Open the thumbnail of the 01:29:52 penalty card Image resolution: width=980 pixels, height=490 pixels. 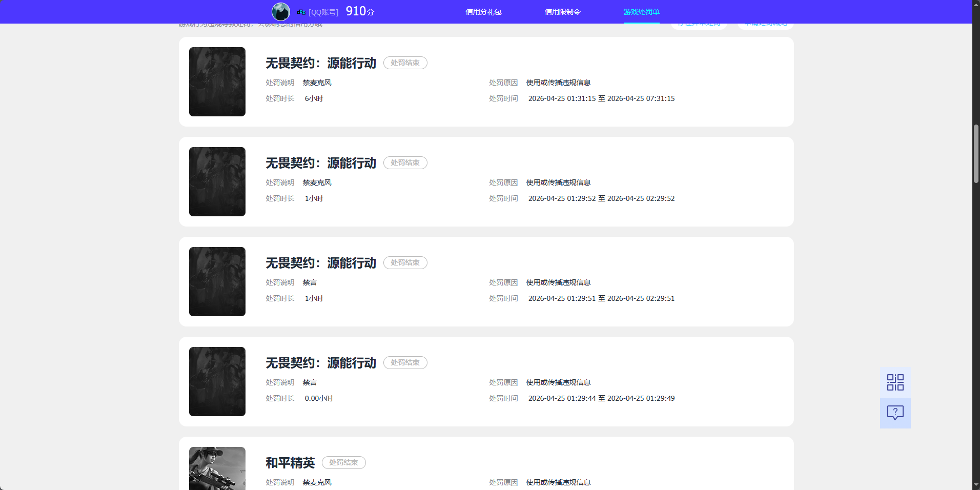pos(217,181)
